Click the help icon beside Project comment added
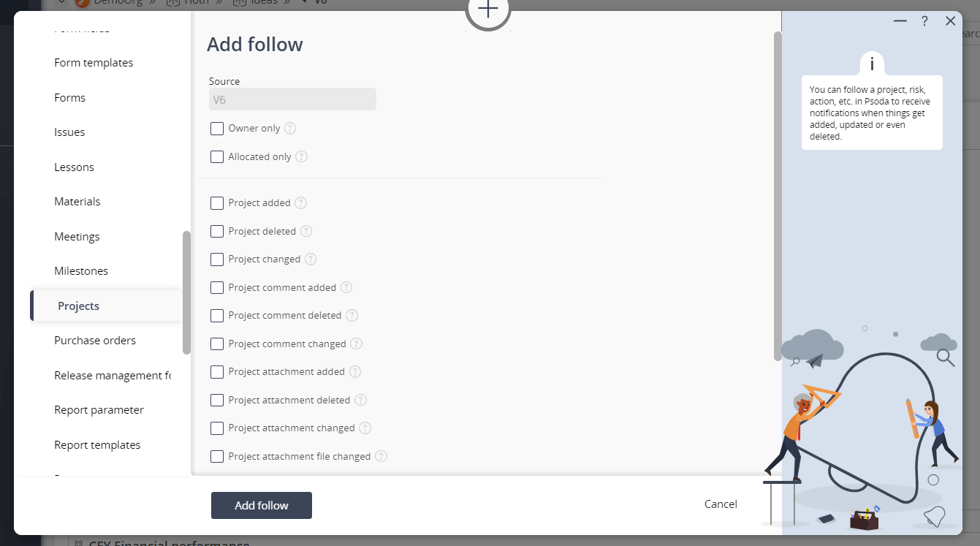The image size is (980, 546). [346, 288]
